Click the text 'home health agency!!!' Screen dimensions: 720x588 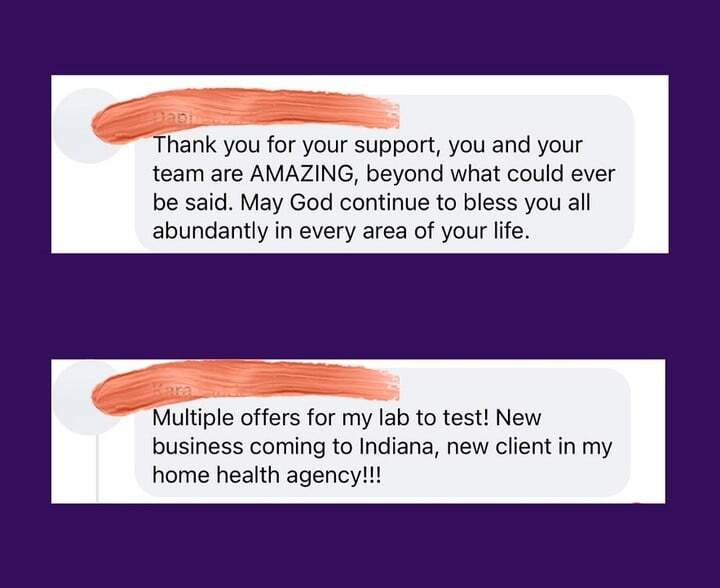point(266,476)
